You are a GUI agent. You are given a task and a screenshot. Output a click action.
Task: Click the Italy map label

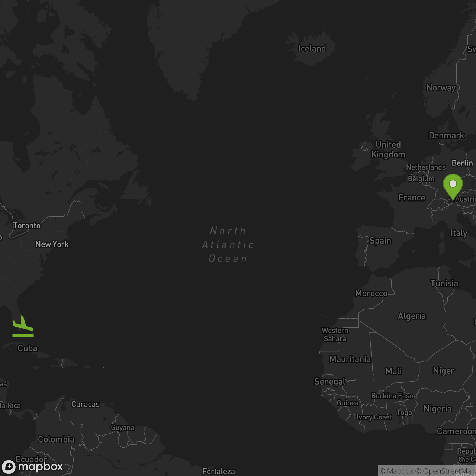pyautogui.click(x=459, y=233)
